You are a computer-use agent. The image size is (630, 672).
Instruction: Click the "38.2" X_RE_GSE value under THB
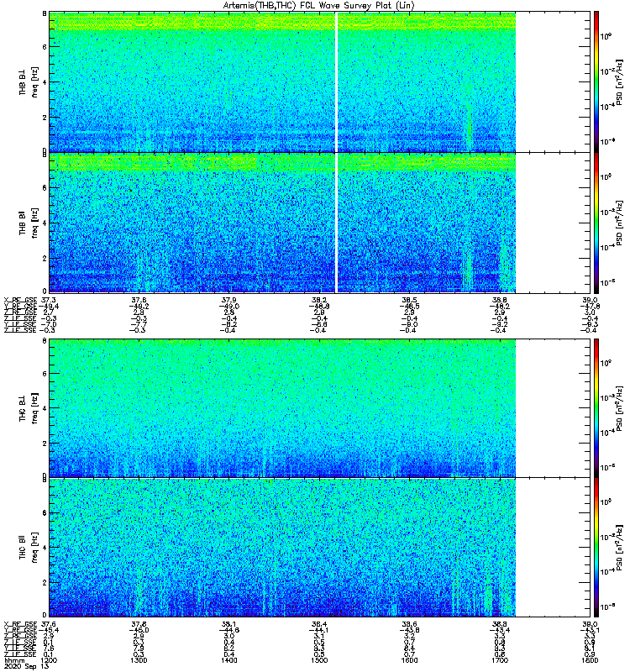319,300
